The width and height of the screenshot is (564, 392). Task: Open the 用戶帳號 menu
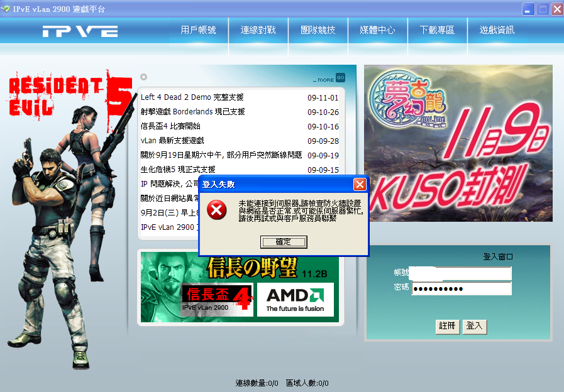199,31
